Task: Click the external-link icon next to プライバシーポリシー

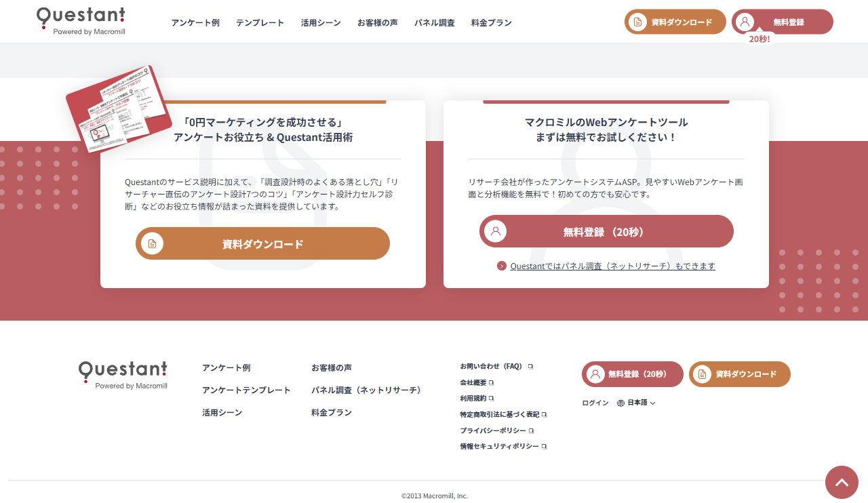Action: 531,431
